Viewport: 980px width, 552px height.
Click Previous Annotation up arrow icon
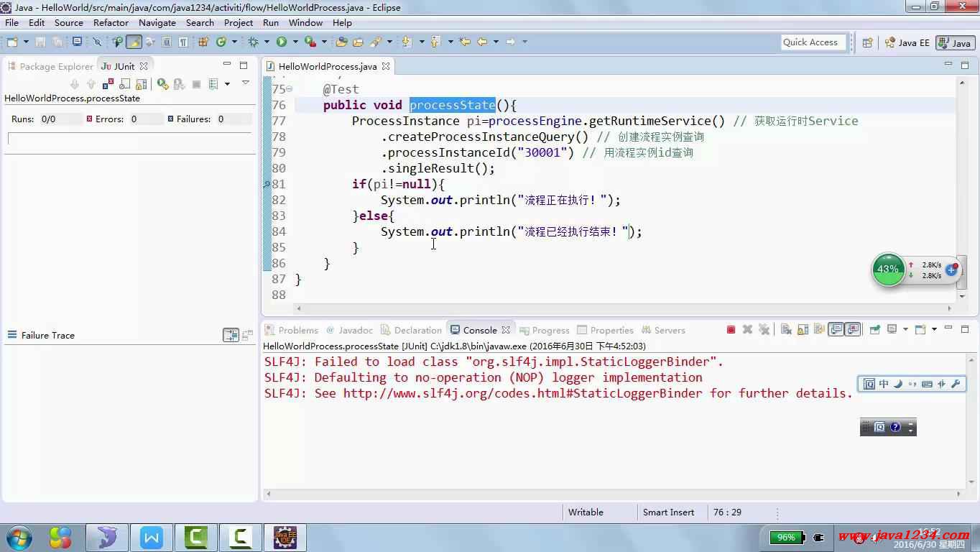(x=435, y=42)
